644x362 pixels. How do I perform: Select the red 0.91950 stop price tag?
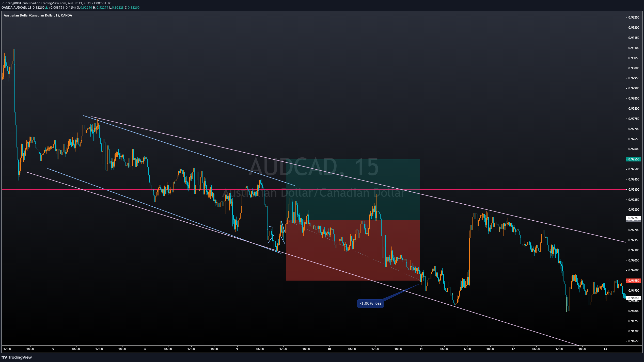634,281
